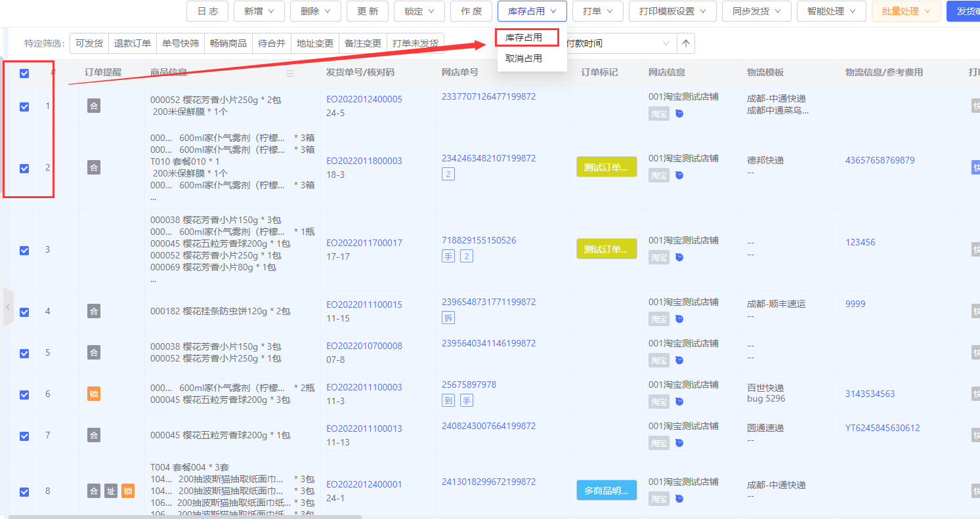Screen dimensions: 980x519
Task: Click the 2 count tag under order 718829155150526
Action: [467, 256]
